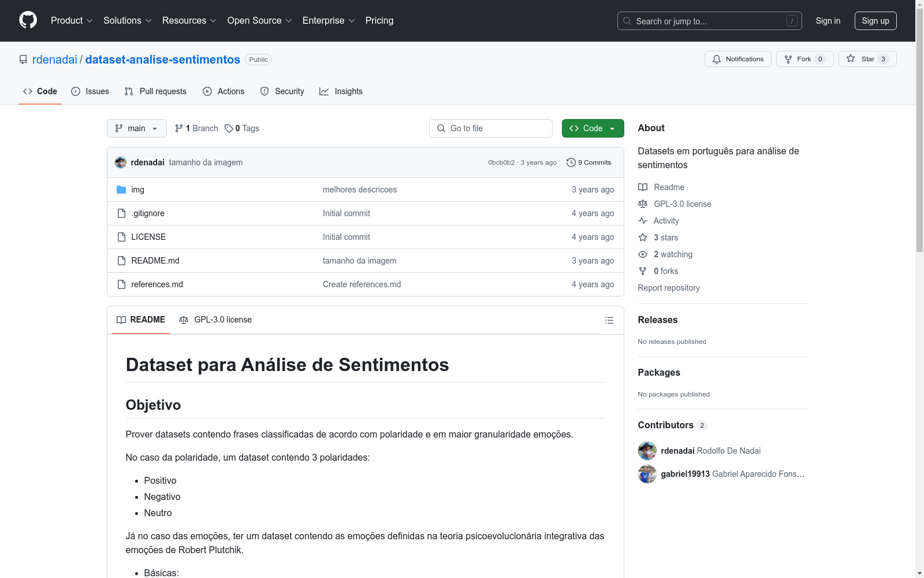Viewport: 924px width, 578px height.
Task: Click the star icon on Star button
Action: point(851,58)
